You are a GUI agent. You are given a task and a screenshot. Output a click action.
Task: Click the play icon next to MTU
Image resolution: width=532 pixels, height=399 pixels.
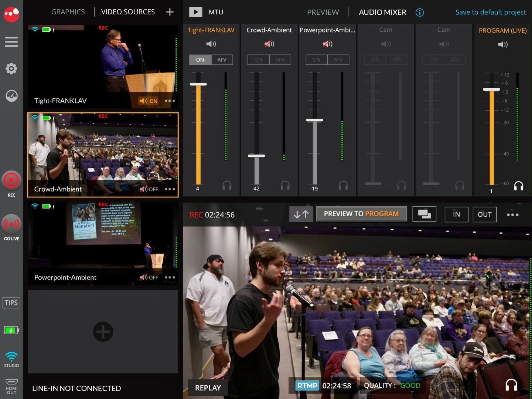click(196, 12)
